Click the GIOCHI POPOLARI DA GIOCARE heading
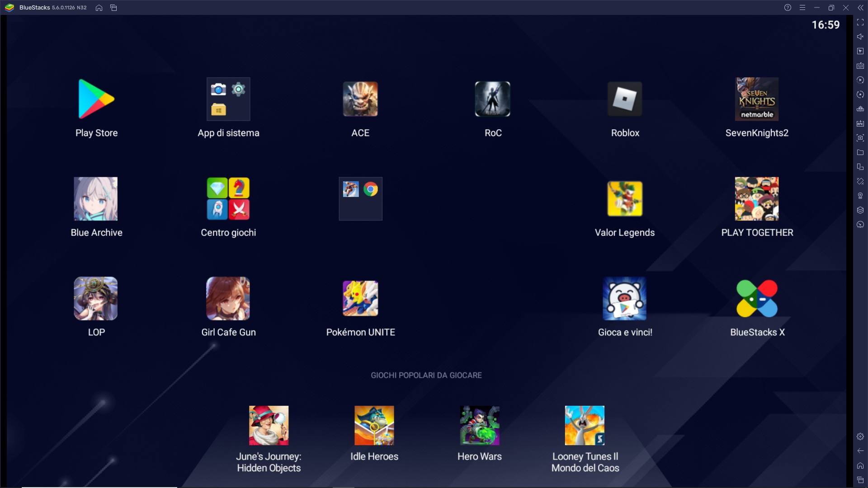 click(426, 375)
